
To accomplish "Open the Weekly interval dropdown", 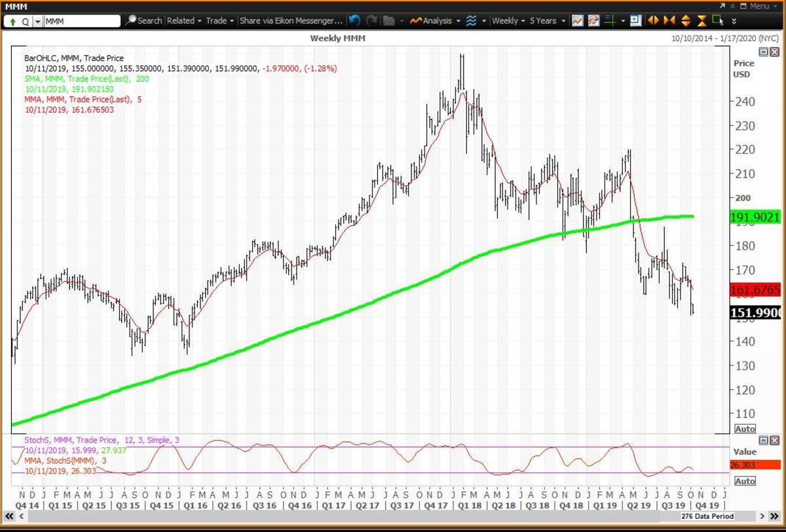I will point(508,20).
